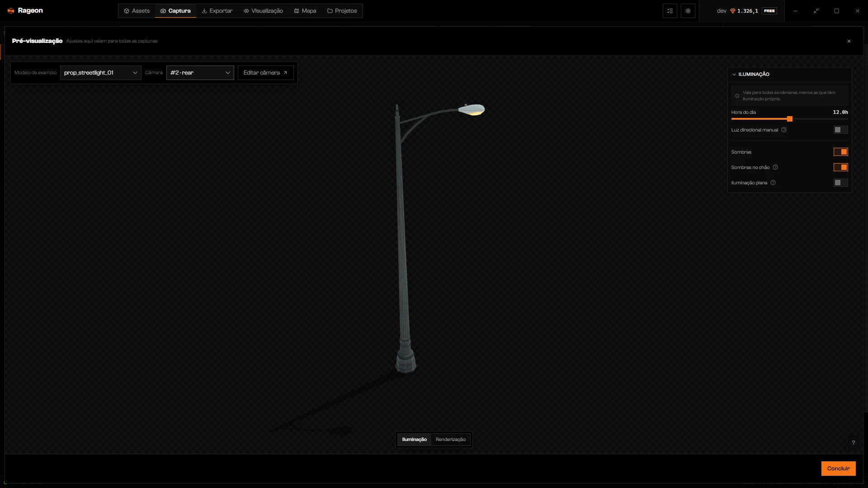
Task: Click the Concluir button
Action: [839, 469]
